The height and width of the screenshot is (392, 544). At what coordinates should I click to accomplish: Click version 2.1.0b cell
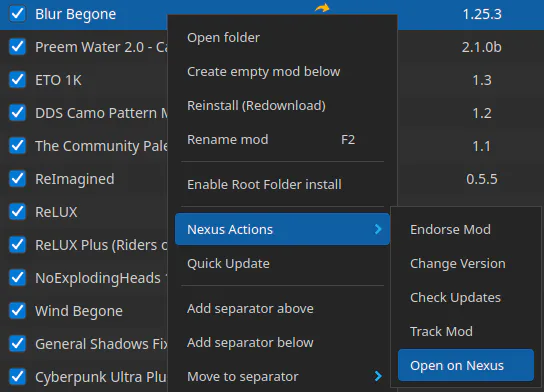coord(482,47)
